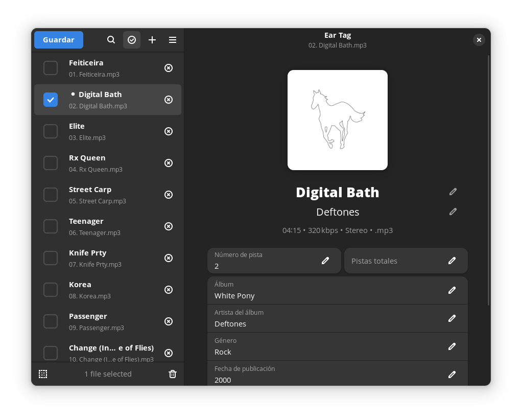Image resolution: width=522 pixels, height=420 pixels.
Task: Click the White Pony album cover art
Action: [338, 120]
